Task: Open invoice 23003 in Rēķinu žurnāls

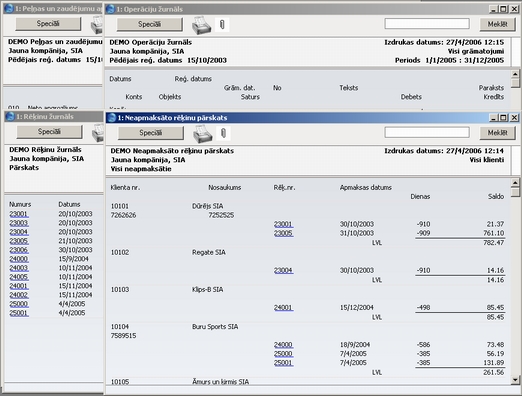Action: tap(19, 223)
